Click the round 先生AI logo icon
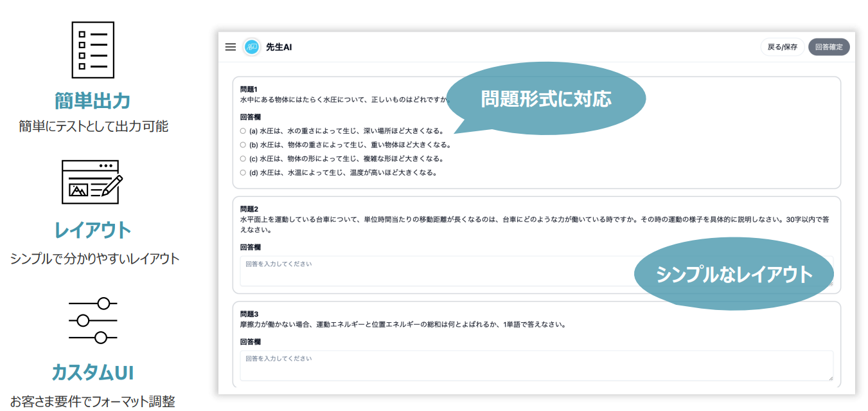 (x=252, y=47)
